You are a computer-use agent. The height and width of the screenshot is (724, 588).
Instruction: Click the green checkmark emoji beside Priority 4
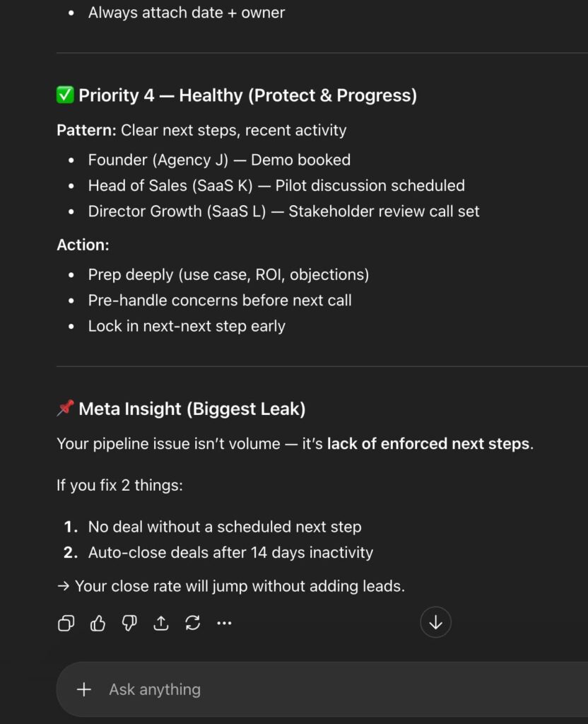point(64,95)
